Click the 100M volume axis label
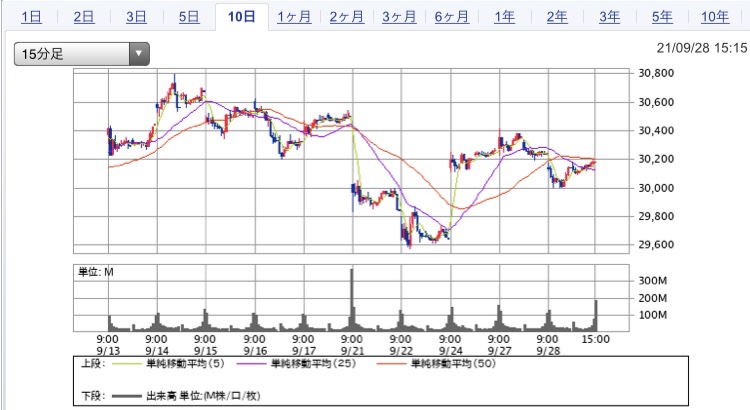Viewport: 750px width, 410px height. tap(653, 315)
